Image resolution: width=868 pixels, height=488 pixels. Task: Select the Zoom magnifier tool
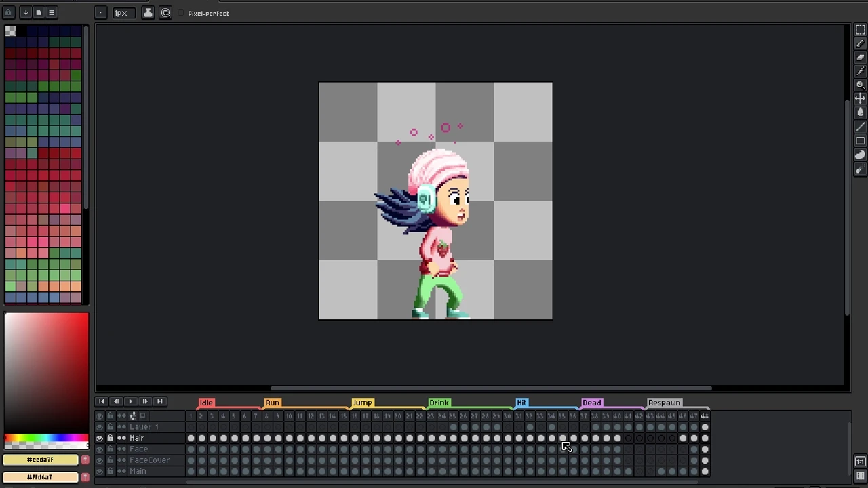860,85
